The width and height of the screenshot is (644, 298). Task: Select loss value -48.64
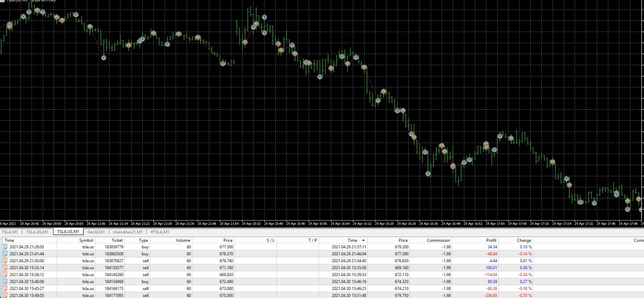(x=491, y=253)
